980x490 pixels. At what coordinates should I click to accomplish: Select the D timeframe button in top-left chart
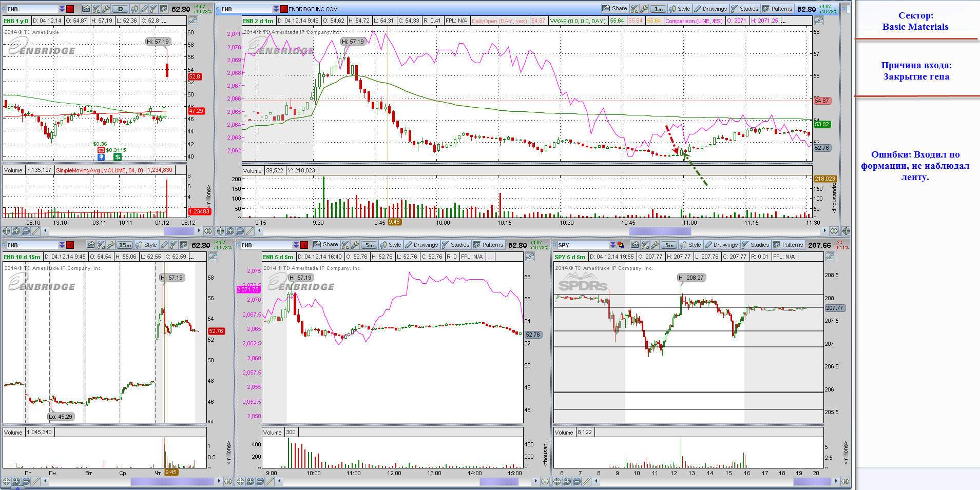[120, 9]
